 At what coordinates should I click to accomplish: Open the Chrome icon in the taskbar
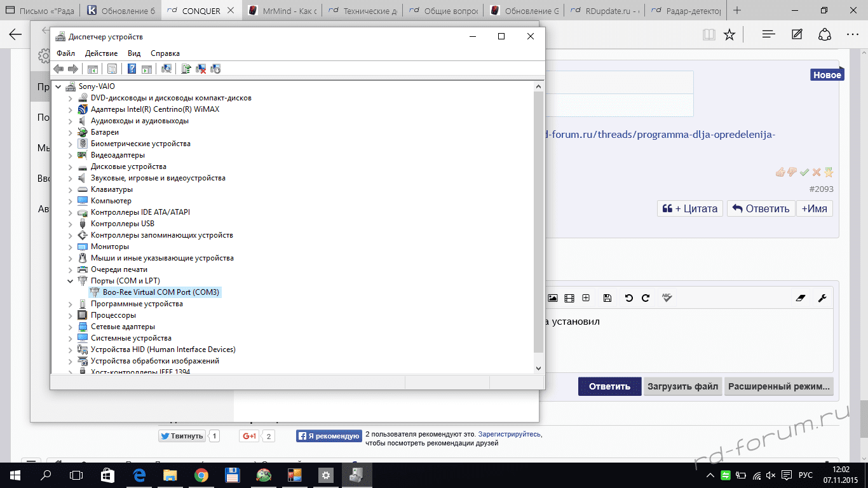coord(201,475)
